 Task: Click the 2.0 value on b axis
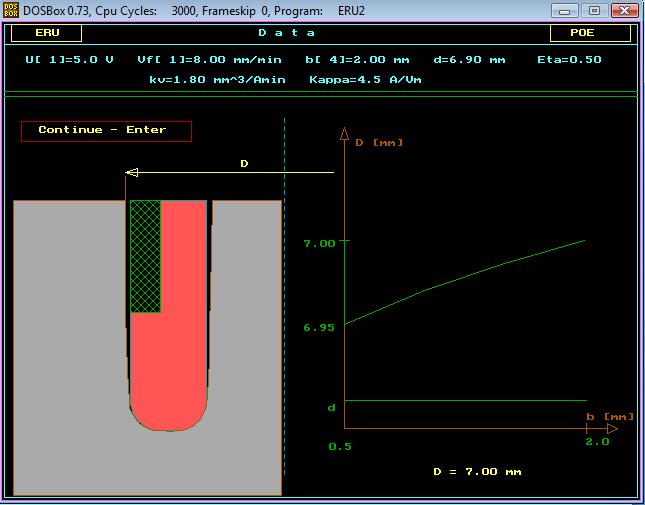click(x=597, y=442)
